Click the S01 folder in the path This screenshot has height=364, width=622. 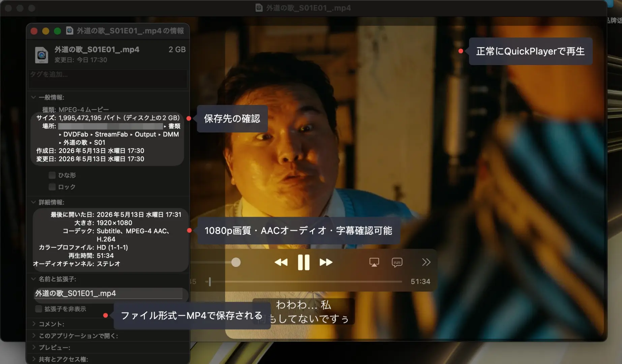click(x=99, y=143)
